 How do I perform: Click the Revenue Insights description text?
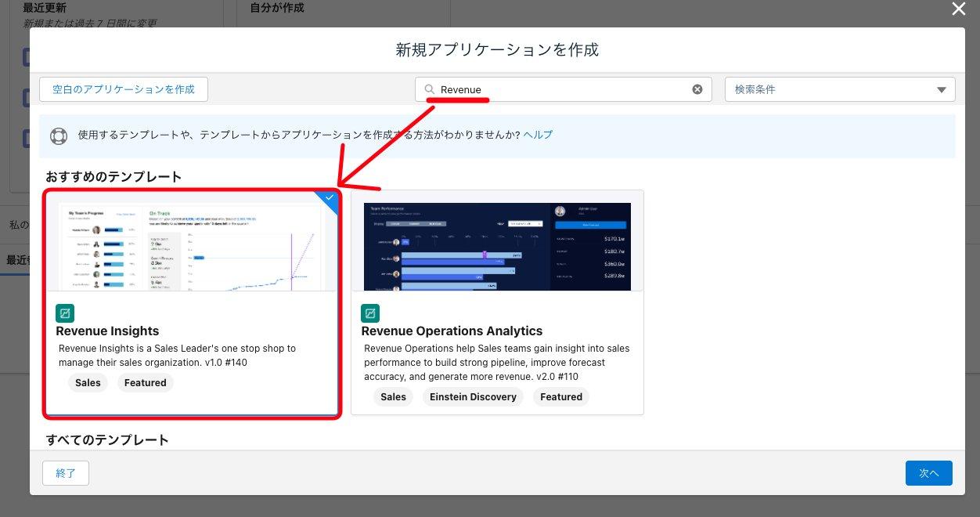pos(178,356)
